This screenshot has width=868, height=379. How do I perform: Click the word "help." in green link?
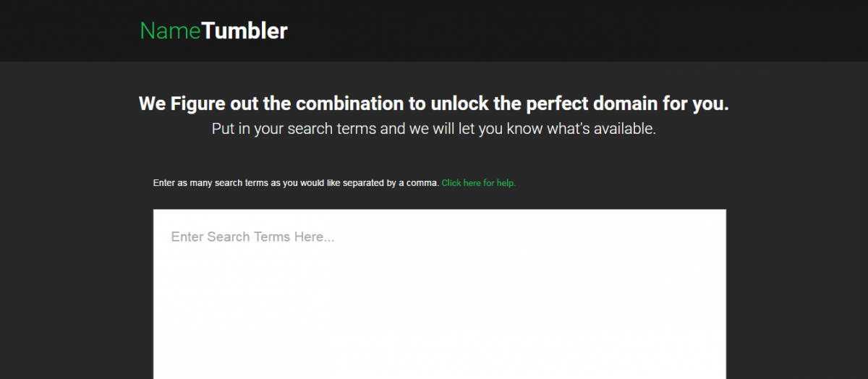click(x=506, y=183)
